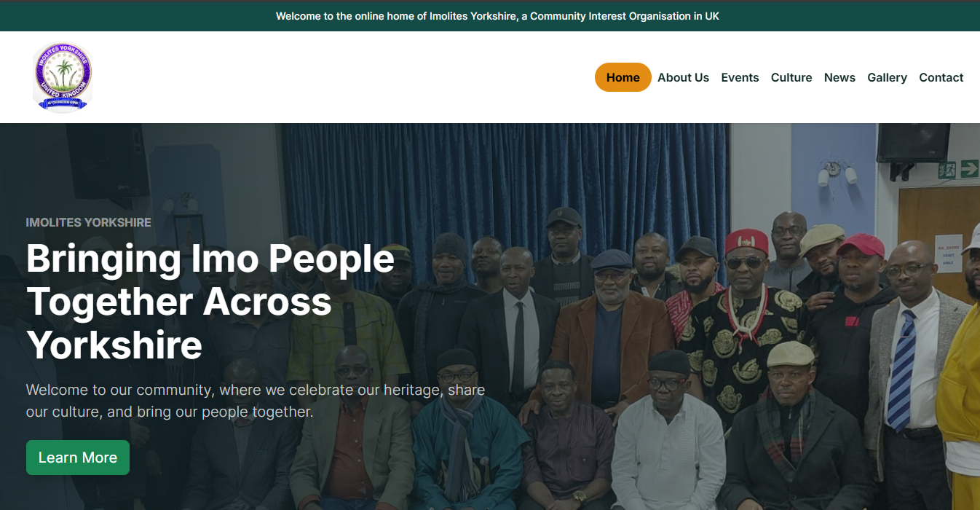View the Gallery page
This screenshot has height=510, width=980.
click(887, 77)
